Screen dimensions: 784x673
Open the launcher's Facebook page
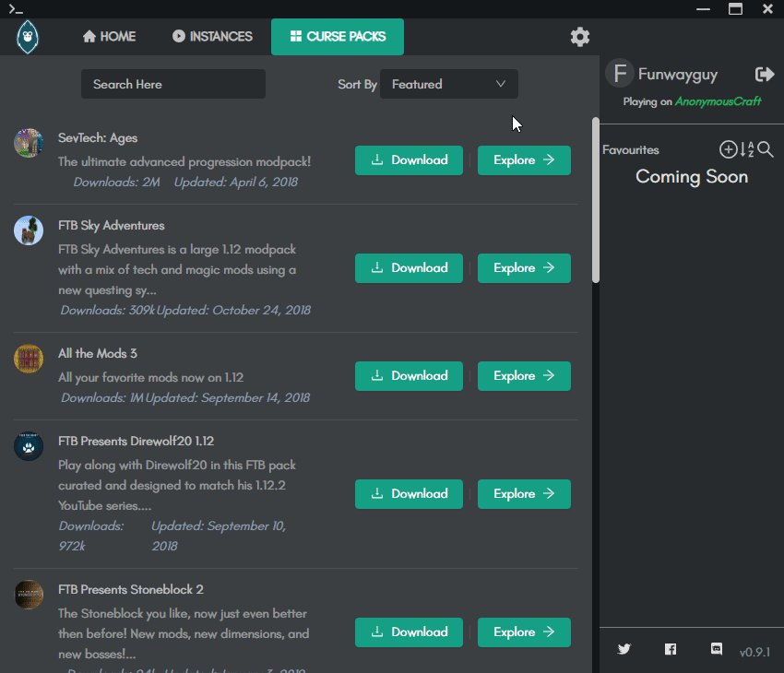671,649
